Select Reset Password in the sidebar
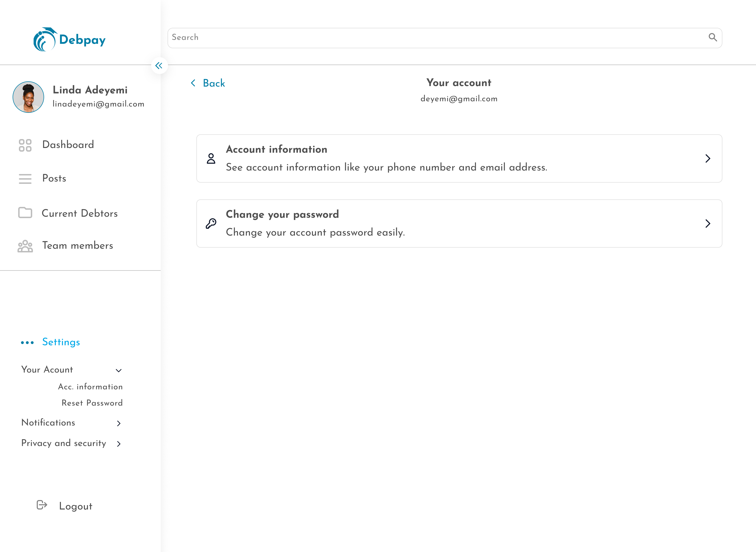The image size is (756, 552). click(92, 403)
